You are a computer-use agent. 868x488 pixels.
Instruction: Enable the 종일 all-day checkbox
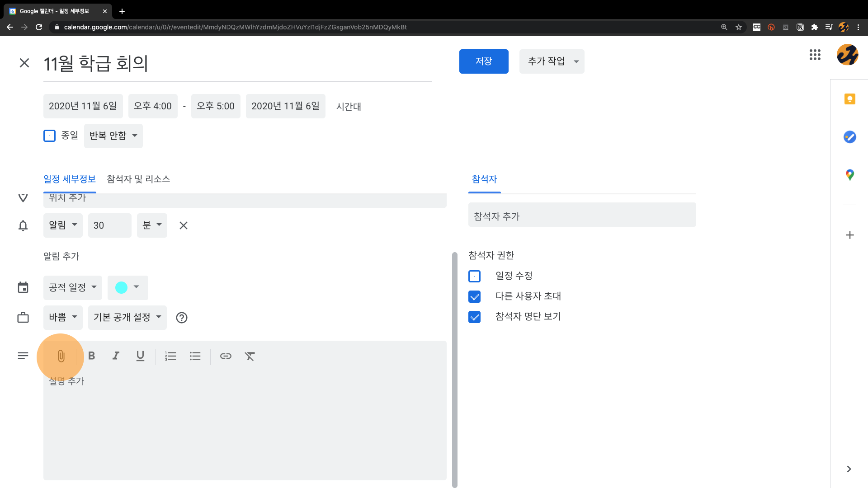49,136
